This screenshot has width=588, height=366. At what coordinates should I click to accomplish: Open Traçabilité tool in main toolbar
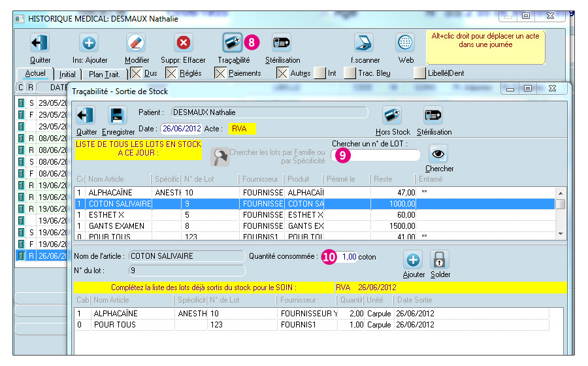click(233, 42)
